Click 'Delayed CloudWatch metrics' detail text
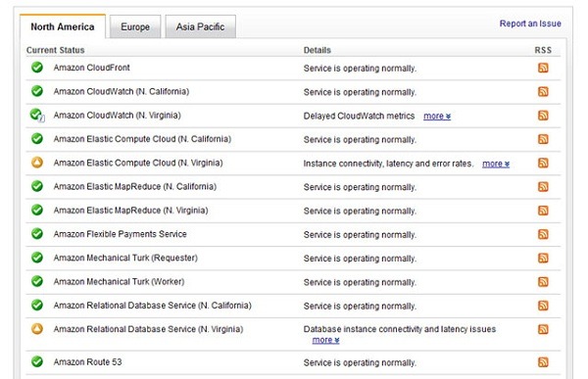Image resolution: width=588 pixels, height=379 pixels. [359, 117]
